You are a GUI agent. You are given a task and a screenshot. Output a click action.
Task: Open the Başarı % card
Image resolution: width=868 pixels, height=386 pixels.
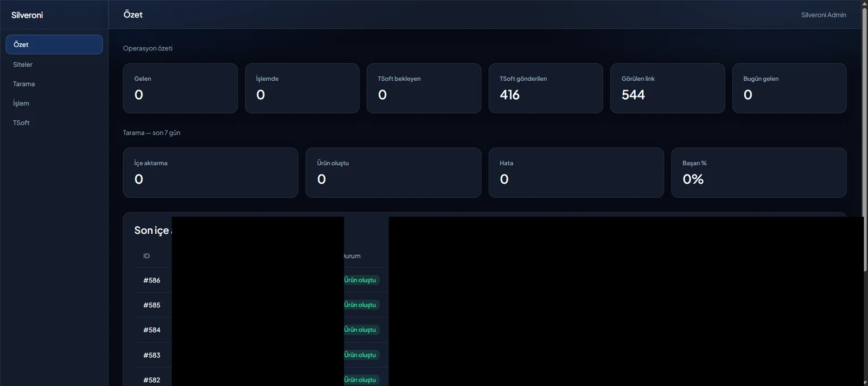pyautogui.click(x=759, y=173)
